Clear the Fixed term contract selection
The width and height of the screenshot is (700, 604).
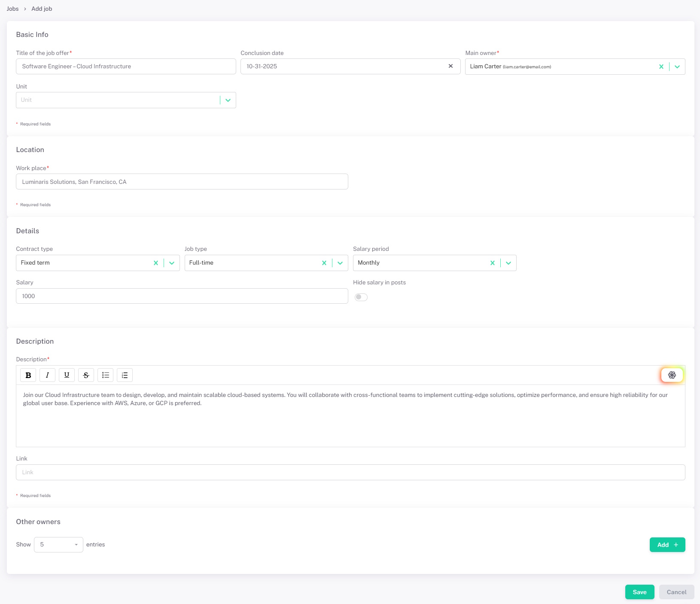[x=156, y=263]
